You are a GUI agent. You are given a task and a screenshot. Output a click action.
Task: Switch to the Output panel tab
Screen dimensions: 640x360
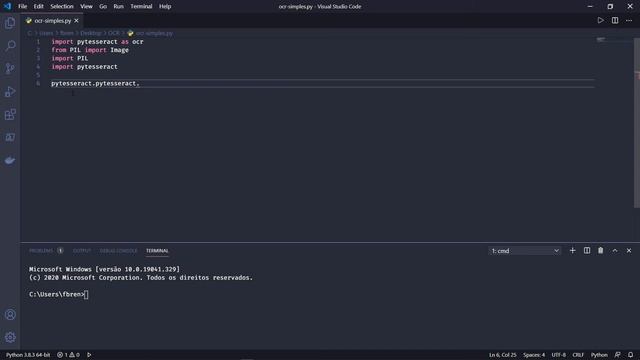(x=82, y=251)
